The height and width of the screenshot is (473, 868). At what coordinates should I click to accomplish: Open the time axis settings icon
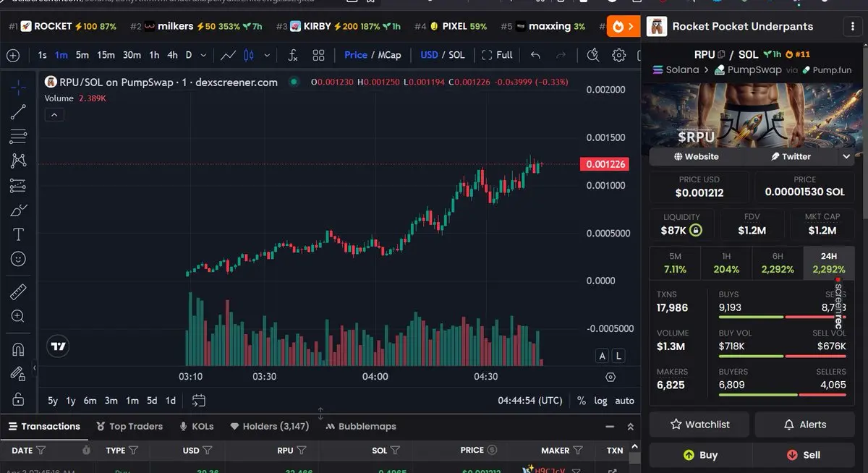pos(610,377)
